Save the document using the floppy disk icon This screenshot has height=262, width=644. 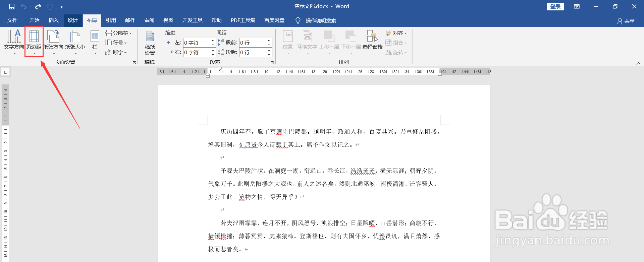pyautogui.click(x=12, y=7)
